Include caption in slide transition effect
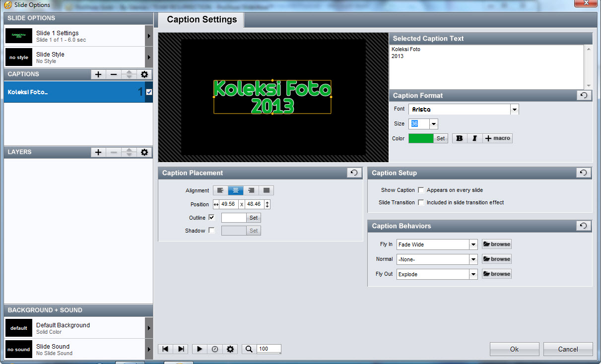This screenshot has width=601, height=364. point(420,202)
